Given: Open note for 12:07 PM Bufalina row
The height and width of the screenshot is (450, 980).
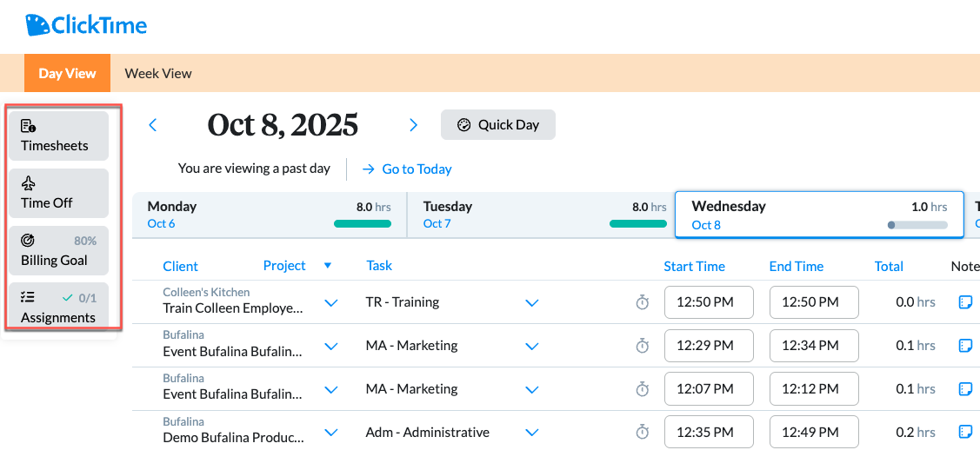Looking at the screenshot, I should pos(965,389).
